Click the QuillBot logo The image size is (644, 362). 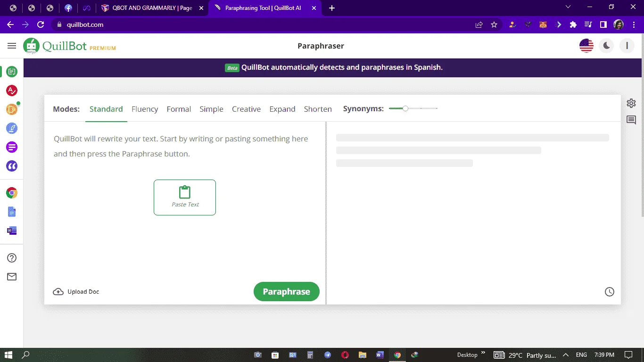[x=70, y=46]
